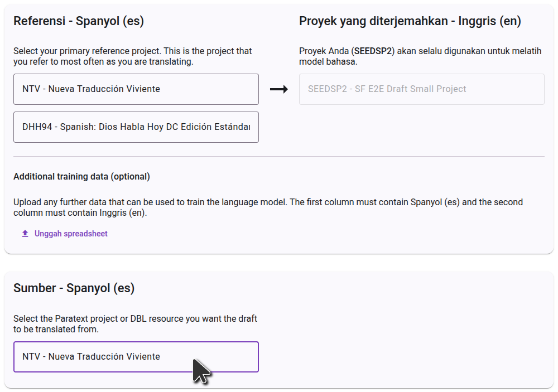Click the 'Upload any further data' paragraph
Viewport: 558px width, 392px height.
268,207
